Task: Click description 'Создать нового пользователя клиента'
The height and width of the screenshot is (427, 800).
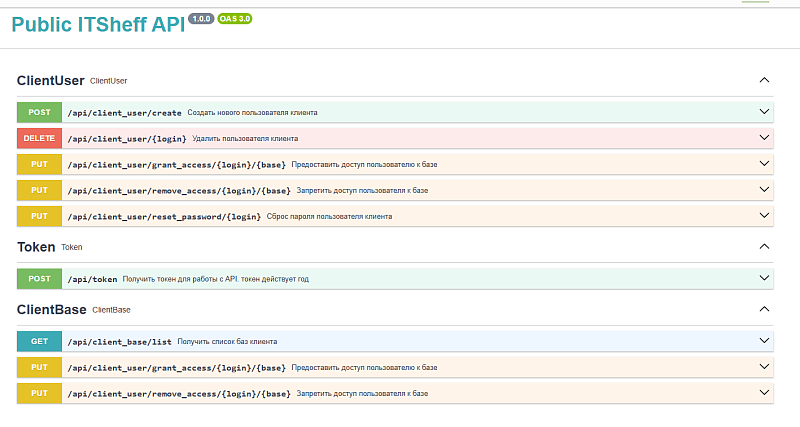Action: [252, 112]
